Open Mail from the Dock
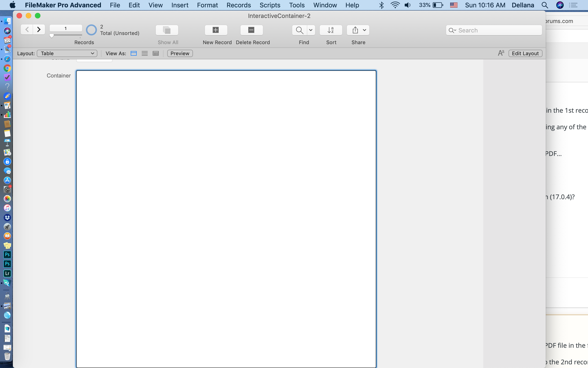 click(x=7, y=49)
